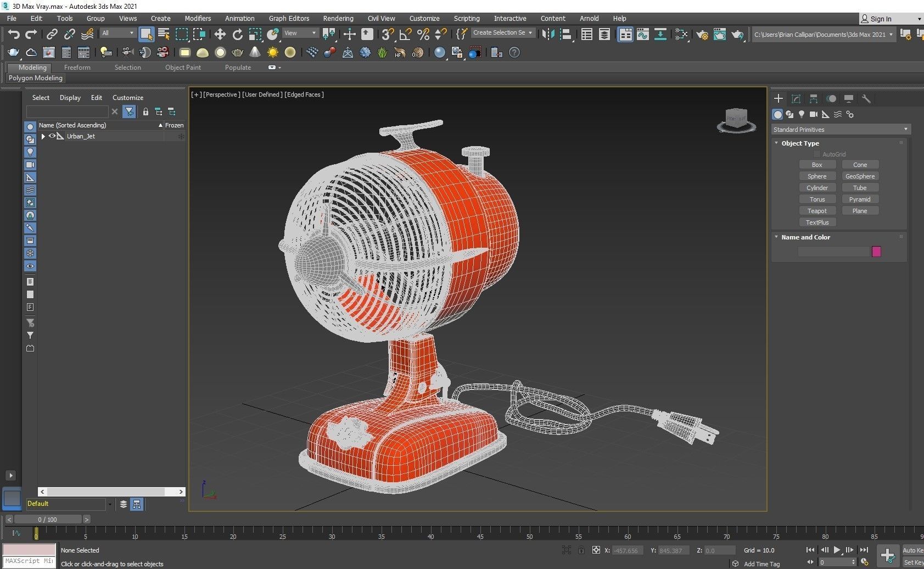Choose the Select and Rotate tool
Screen dimensions: 924x569
(238, 35)
